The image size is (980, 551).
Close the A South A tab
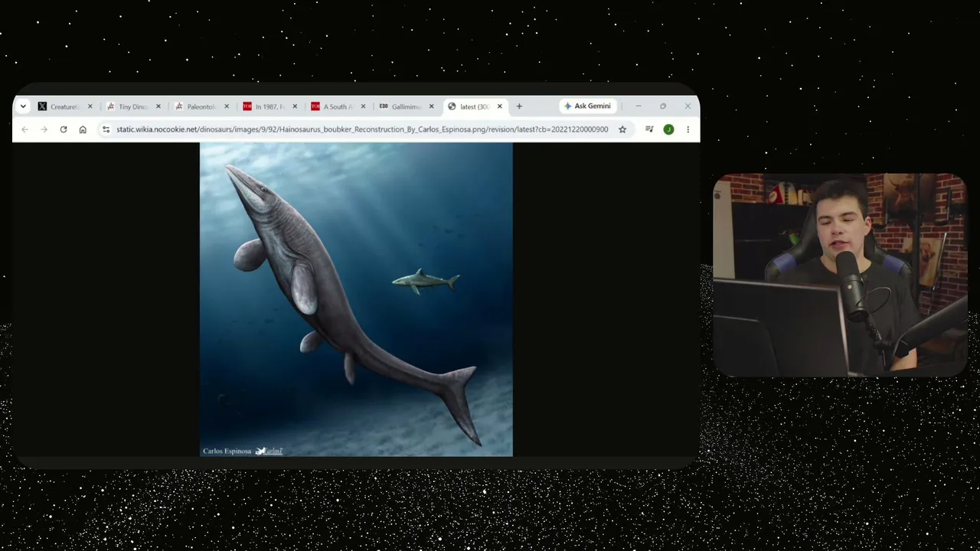(363, 106)
